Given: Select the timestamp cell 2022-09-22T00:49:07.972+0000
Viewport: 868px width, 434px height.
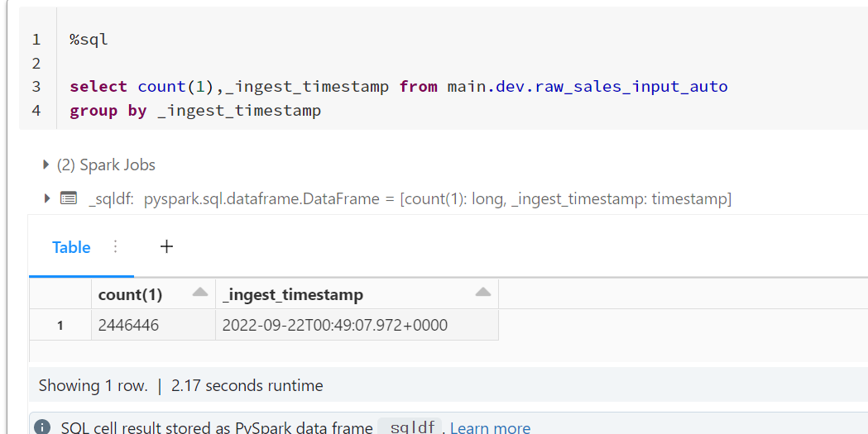Looking at the screenshot, I should tap(357, 325).
